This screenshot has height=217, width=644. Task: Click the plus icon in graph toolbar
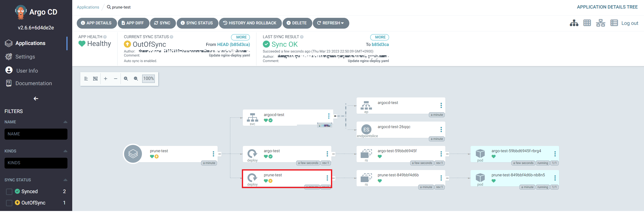[106, 79]
